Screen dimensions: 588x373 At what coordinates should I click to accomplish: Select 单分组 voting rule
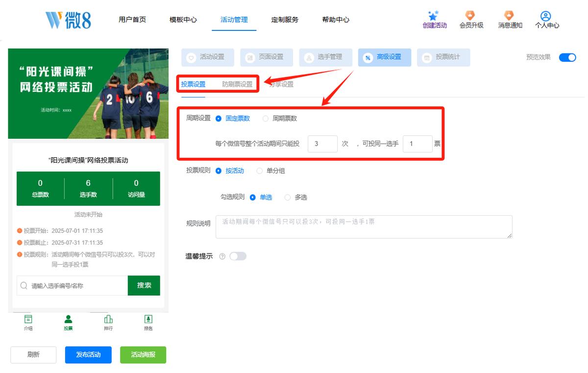[x=271, y=171]
